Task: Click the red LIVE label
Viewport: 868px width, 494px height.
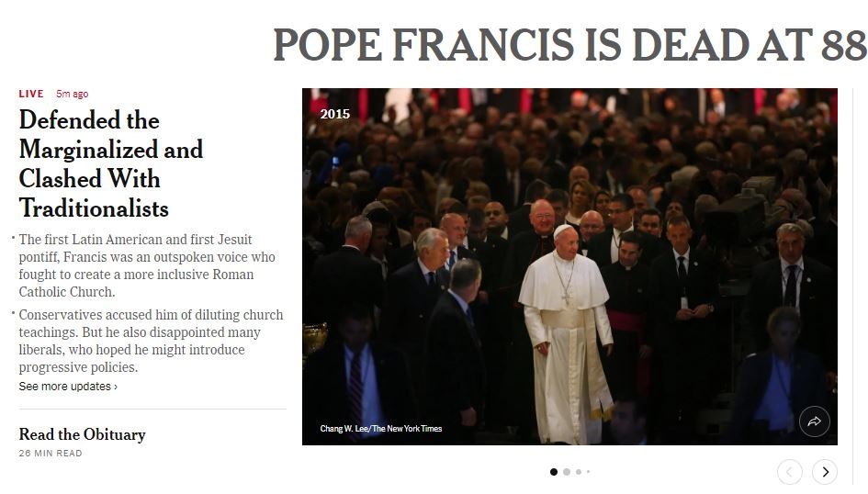Action: [x=31, y=94]
